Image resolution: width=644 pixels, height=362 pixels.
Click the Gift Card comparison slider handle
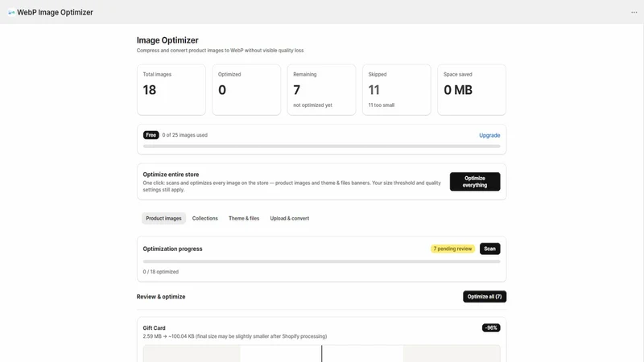pyautogui.click(x=321, y=354)
